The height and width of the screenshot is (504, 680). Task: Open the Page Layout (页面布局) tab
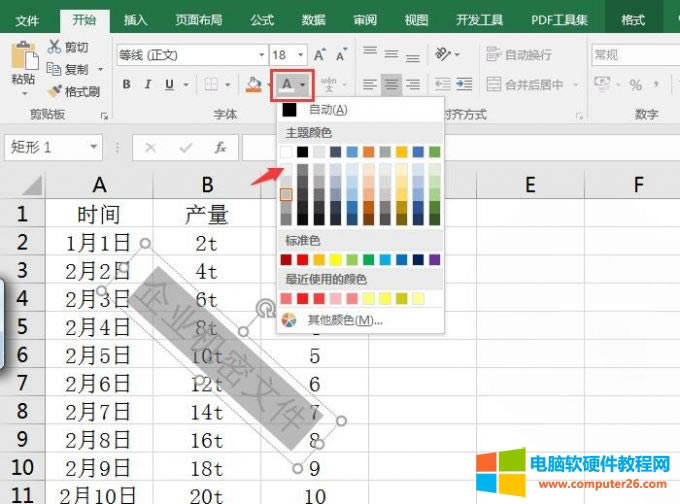coord(200,20)
